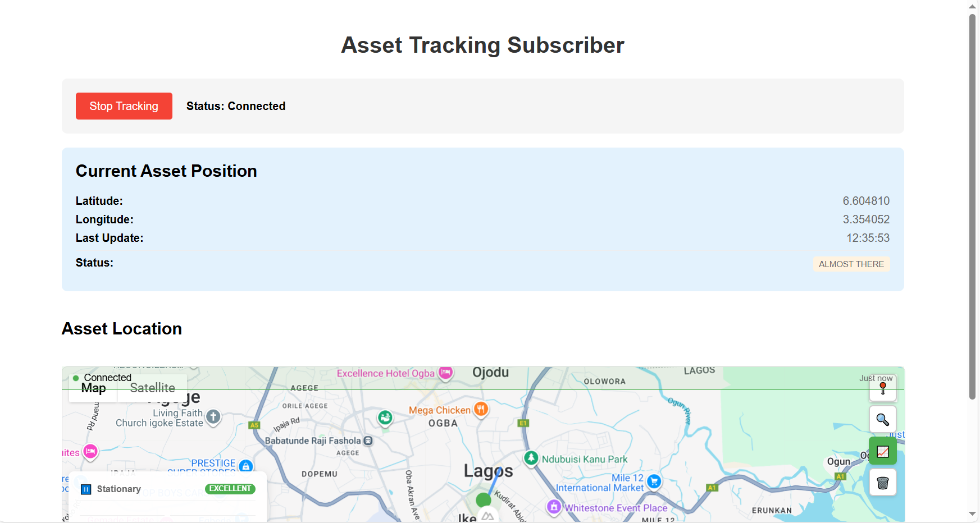Screen dimensions: 980x523
Task: Click the pause indicator next to Stationary
Action: pos(86,489)
